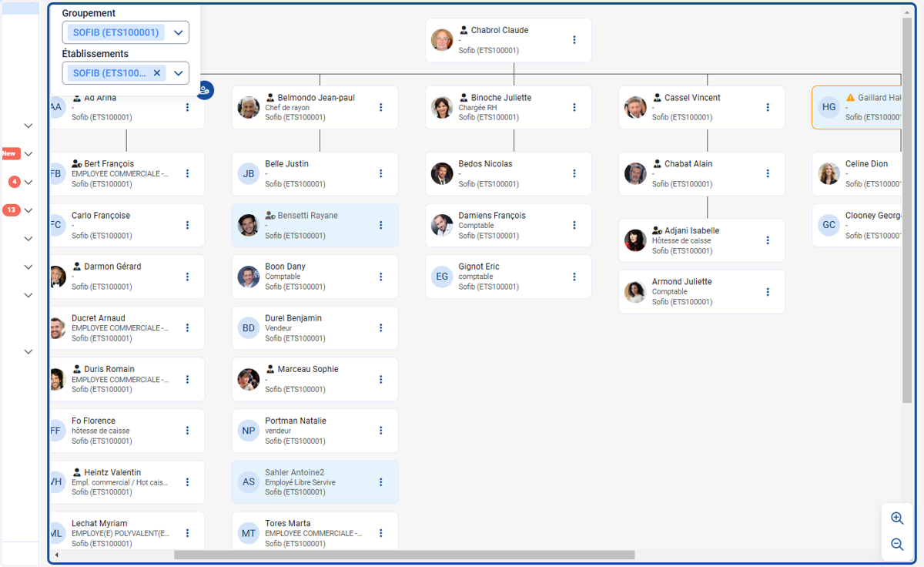Open the Établissements dropdown arrow
Screen dimensions: 924x567
(179, 73)
